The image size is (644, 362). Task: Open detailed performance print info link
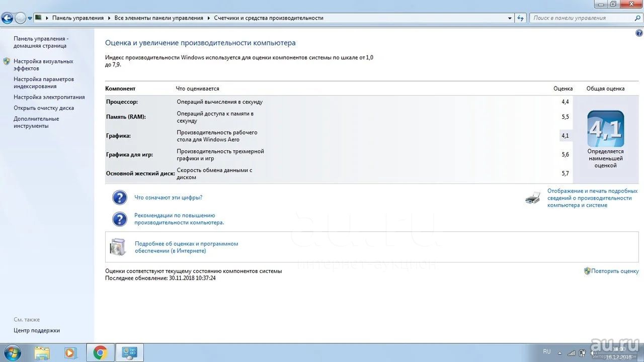[x=593, y=198]
